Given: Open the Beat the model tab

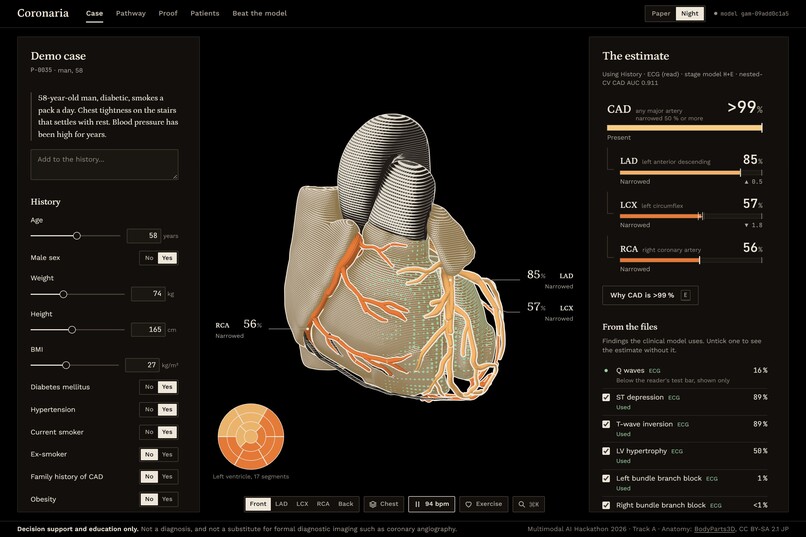Looking at the screenshot, I should 259,13.
